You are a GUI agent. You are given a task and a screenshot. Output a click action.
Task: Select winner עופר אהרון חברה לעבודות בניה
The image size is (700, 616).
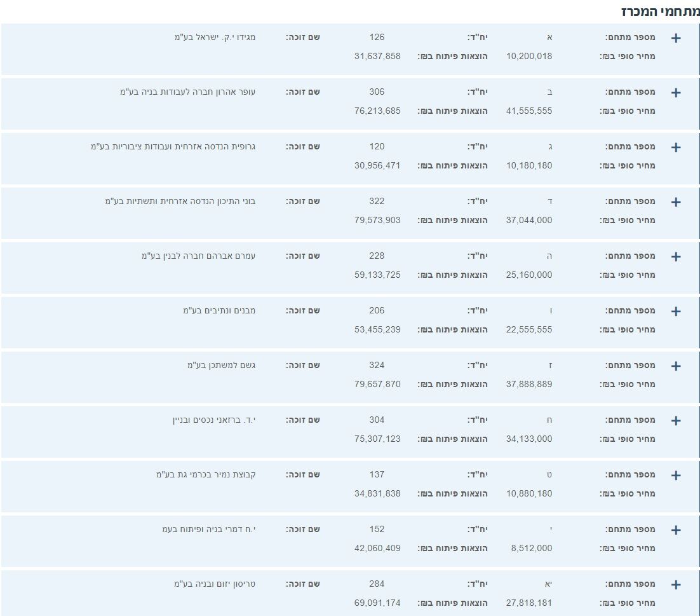point(187,92)
